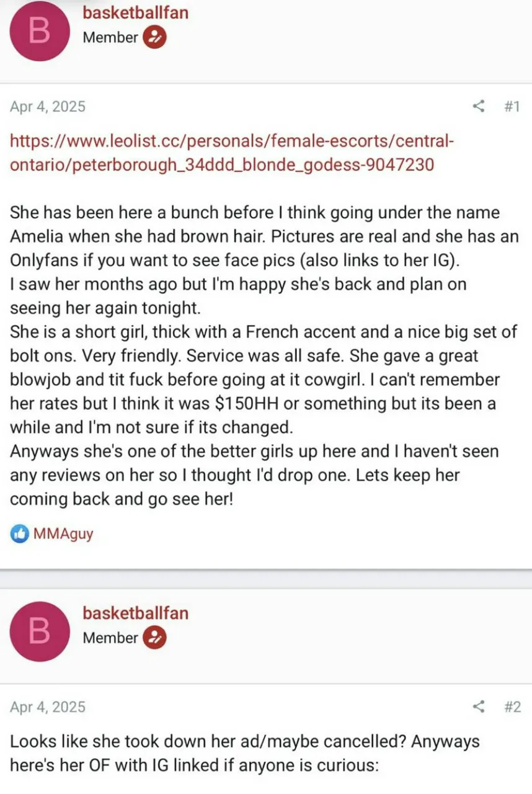Click the avatar on the second post
The image size is (532, 794).
pyautogui.click(x=40, y=630)
